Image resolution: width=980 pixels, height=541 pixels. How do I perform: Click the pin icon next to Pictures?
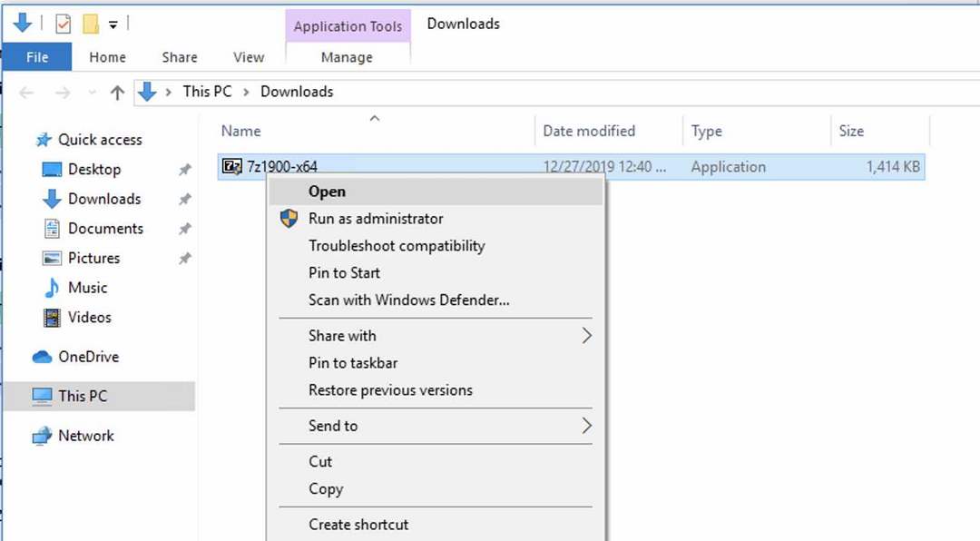[184, 259]
